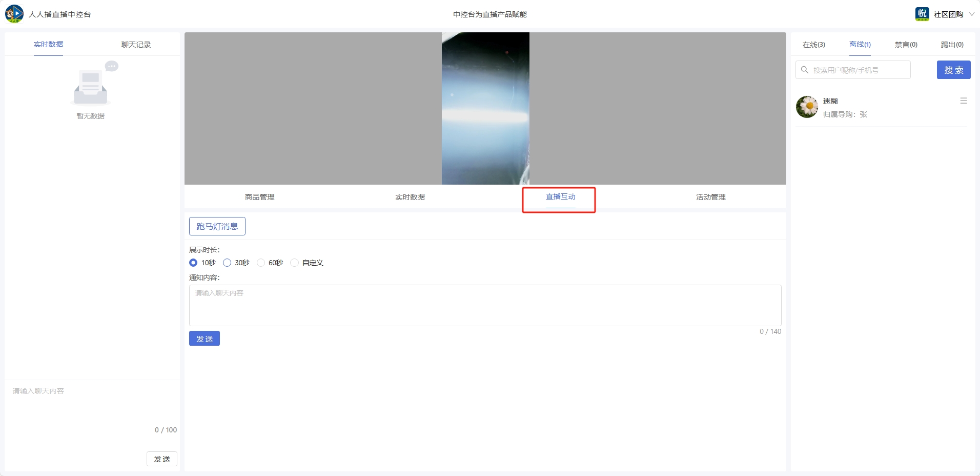
Task: Click the 归属导购：张 text
Action: point(845,114)
